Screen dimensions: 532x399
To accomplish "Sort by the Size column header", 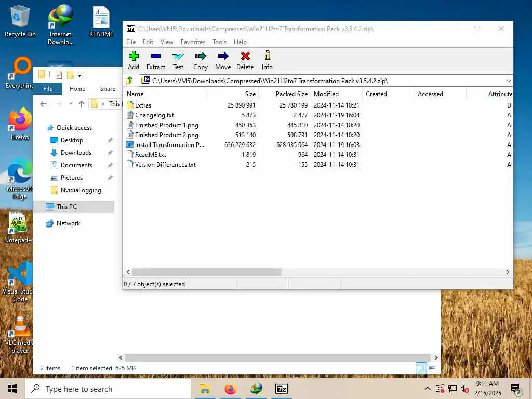I will click(x=233, y=94).
